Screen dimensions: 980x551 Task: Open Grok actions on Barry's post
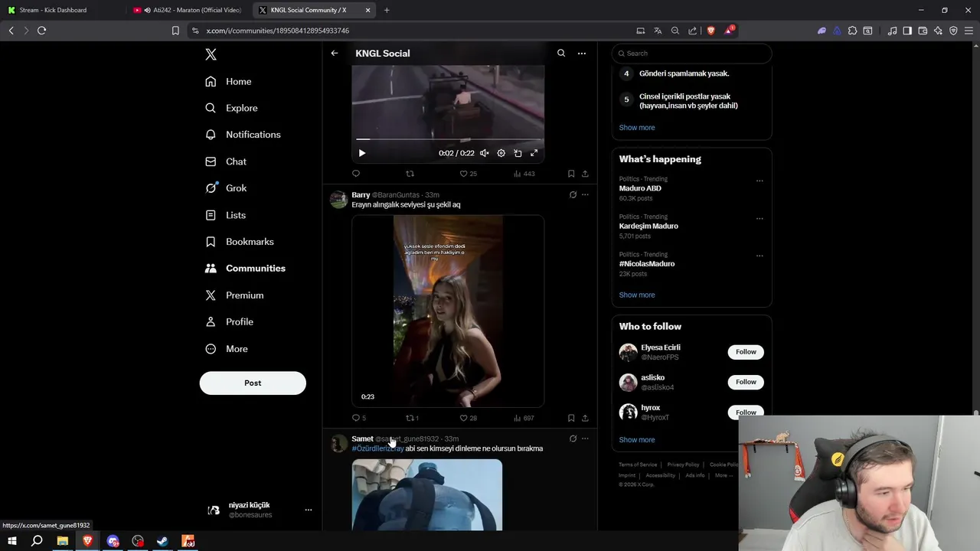click(x=573, y=194)
